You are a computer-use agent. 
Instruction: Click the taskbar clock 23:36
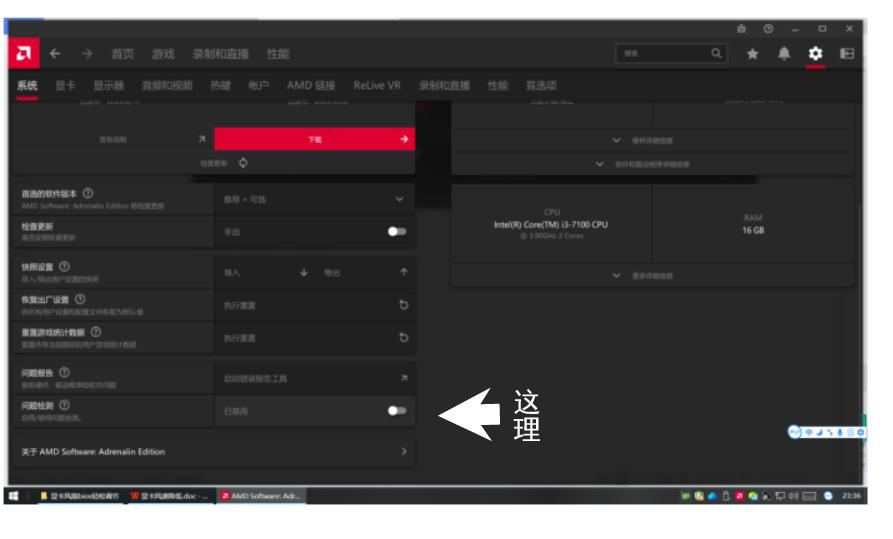(851, 496)
